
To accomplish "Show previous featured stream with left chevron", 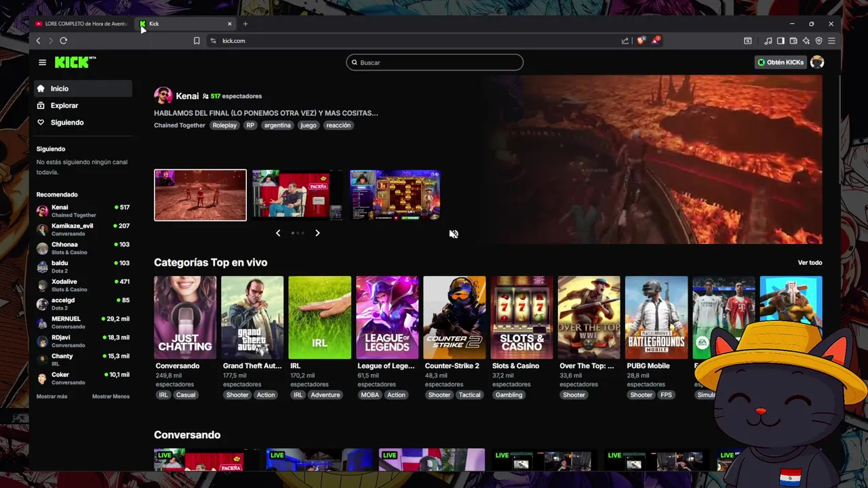I will [x=278, y=233].
